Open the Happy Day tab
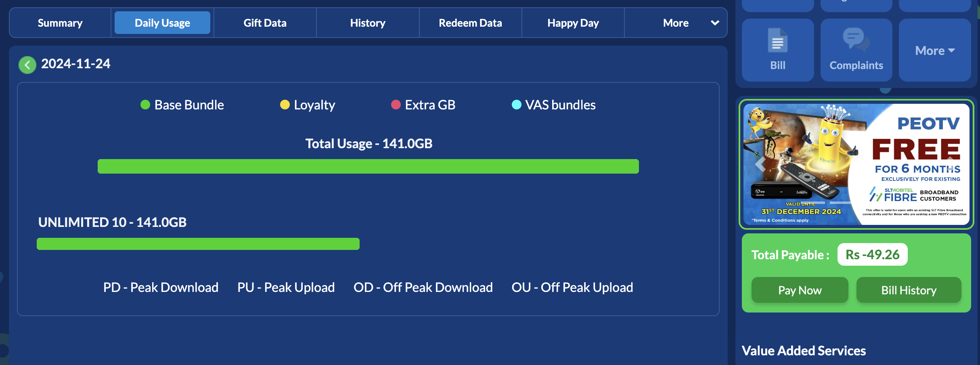 573,23
